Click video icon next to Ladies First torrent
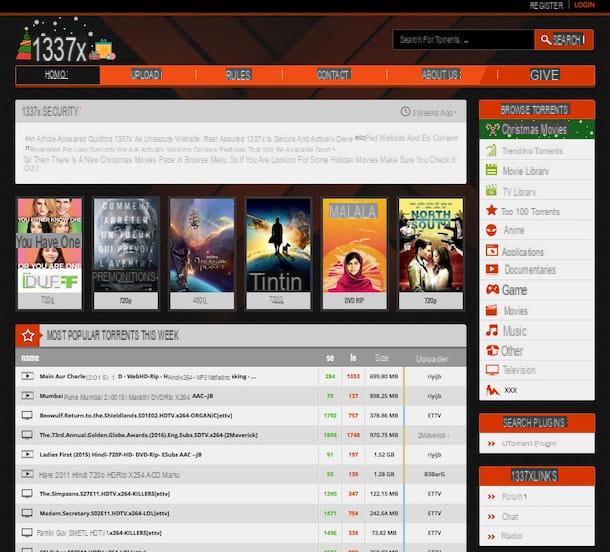Viewport: 610px width, 552px height. (x=27, y=454)
